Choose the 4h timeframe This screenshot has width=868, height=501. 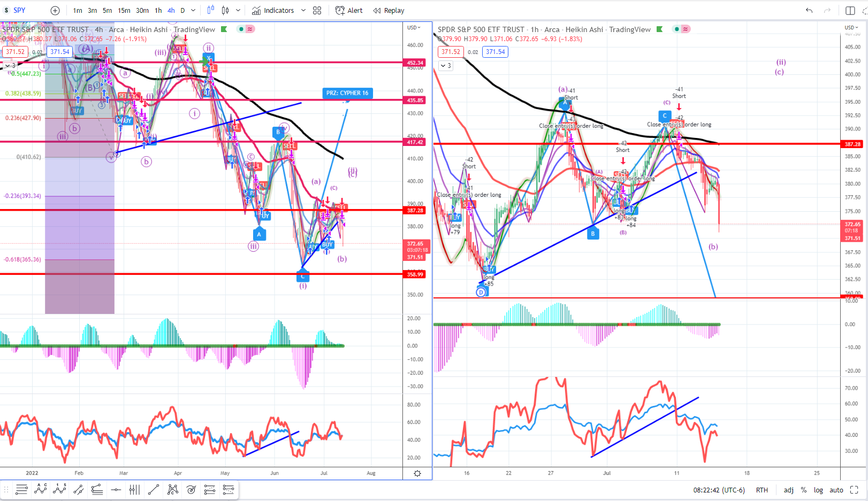click(171, 10)
